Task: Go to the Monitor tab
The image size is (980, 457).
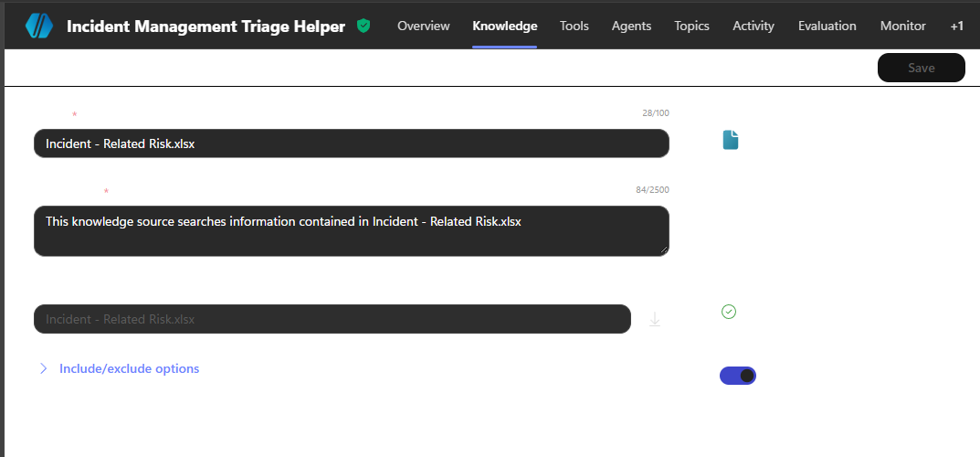Action: click(x=902, y=26)
